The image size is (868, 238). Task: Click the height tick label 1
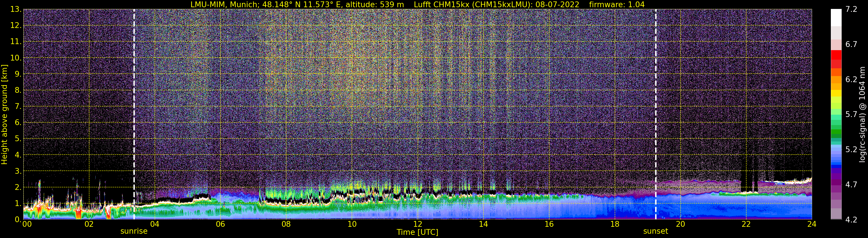coord(18,203)
